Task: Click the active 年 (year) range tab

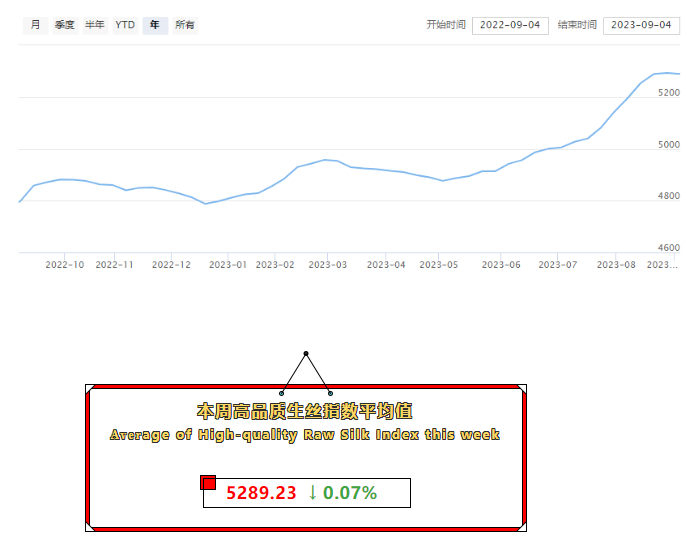Action: coord(154,25)
